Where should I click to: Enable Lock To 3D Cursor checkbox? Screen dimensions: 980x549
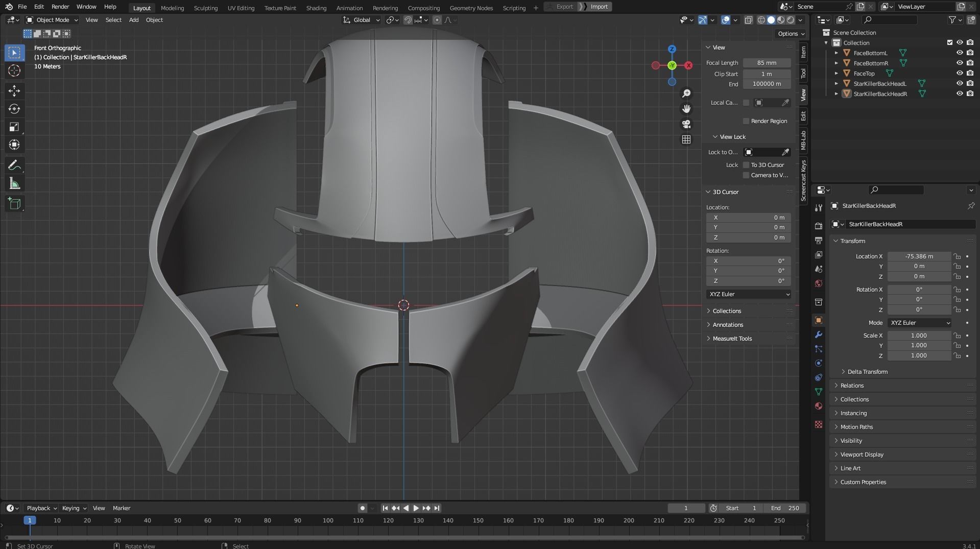[746, 165]
